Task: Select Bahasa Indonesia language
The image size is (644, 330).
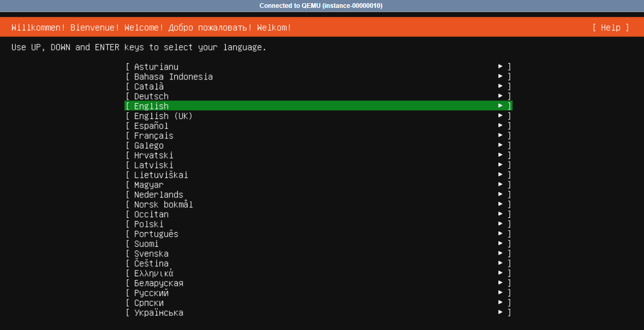Action: (173, 77)
